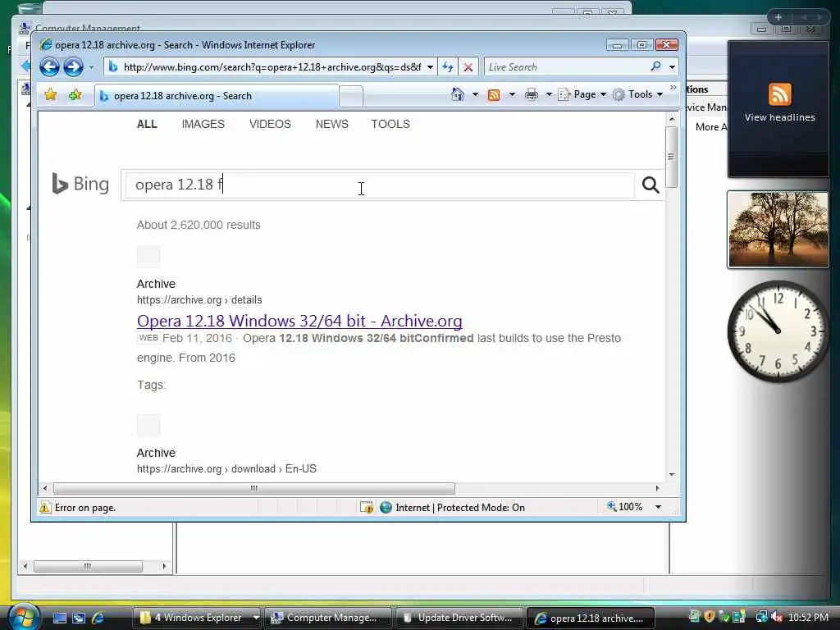Click the muted volume tray icon

[x=777, y=617]
